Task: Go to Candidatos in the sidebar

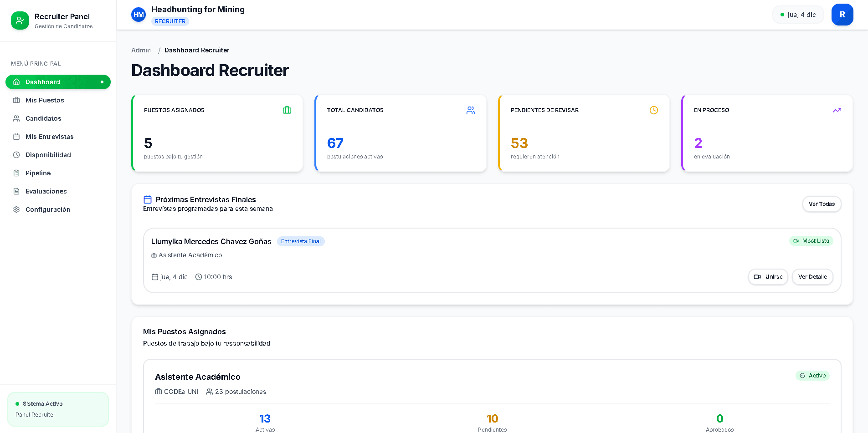Action: point(43,118)
